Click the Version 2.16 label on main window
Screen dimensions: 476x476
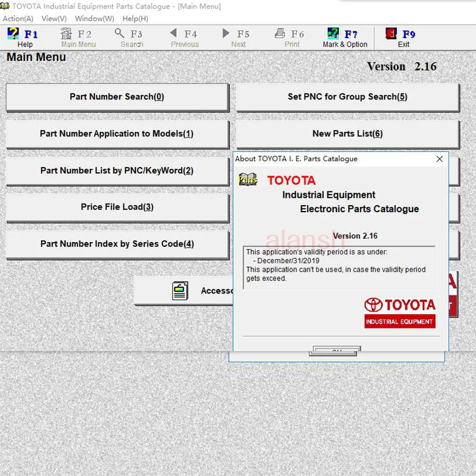tap(401, 67)
